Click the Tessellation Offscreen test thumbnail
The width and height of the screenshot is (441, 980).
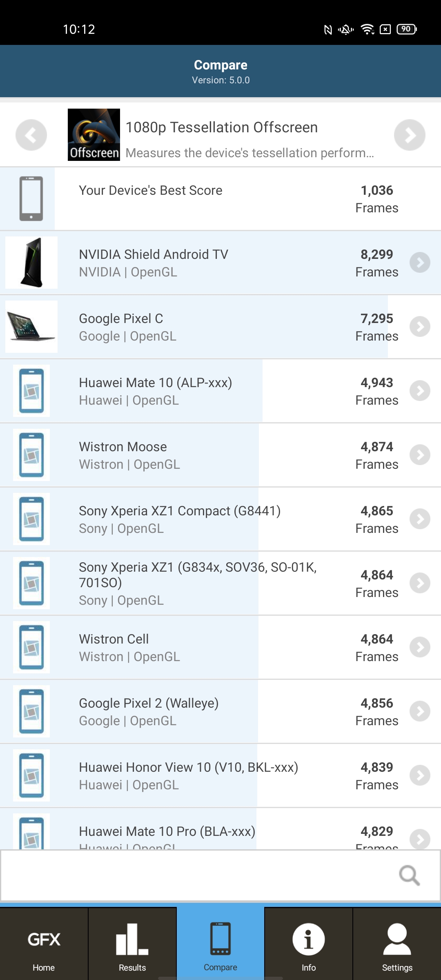[x=94, y=135]
